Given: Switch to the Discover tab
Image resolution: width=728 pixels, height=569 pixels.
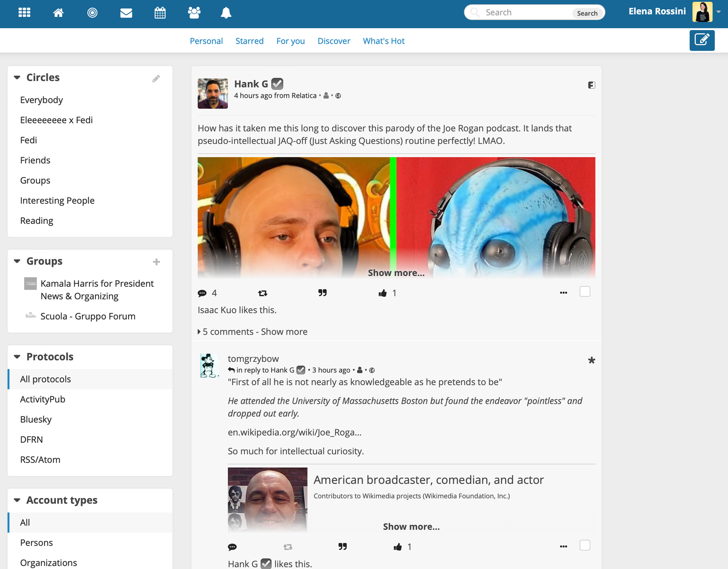Looking at the screenshot, I should pyautogui.click(x=334, y=41).
